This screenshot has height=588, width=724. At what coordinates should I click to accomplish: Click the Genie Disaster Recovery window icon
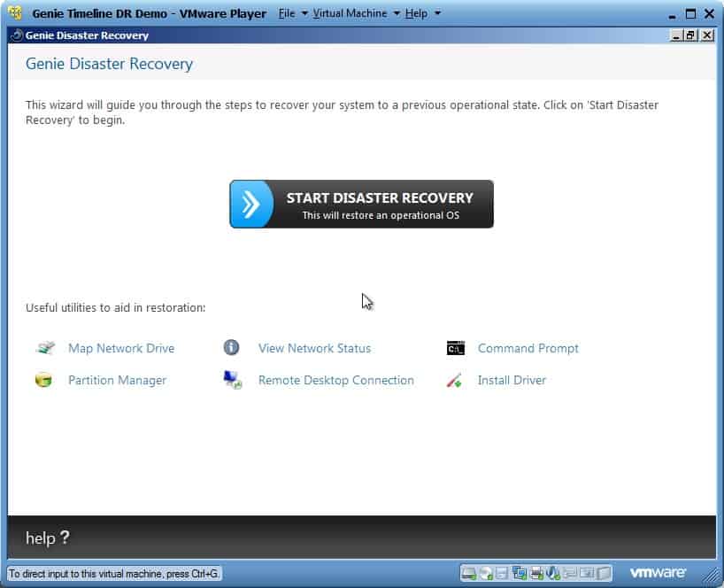point(17,35)
